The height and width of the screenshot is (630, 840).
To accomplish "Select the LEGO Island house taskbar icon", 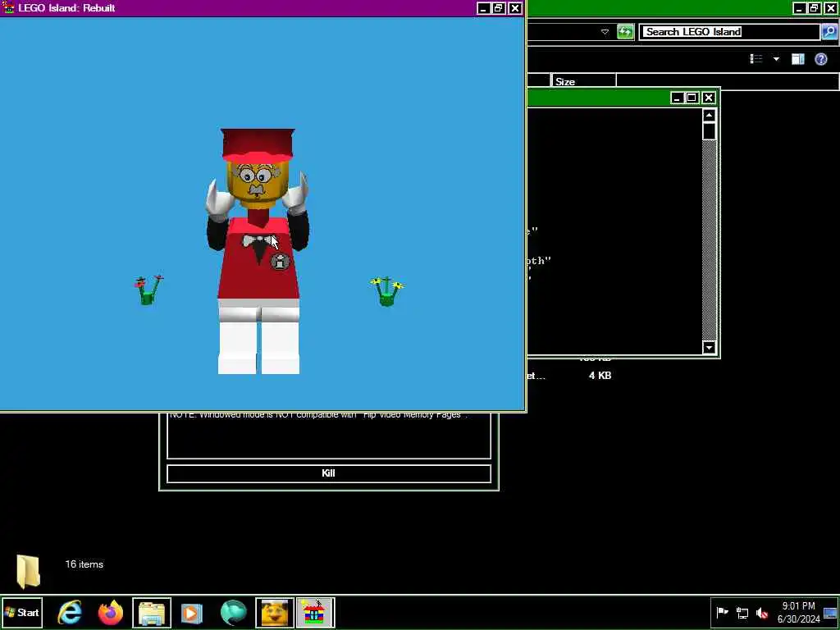I will 315,612.
